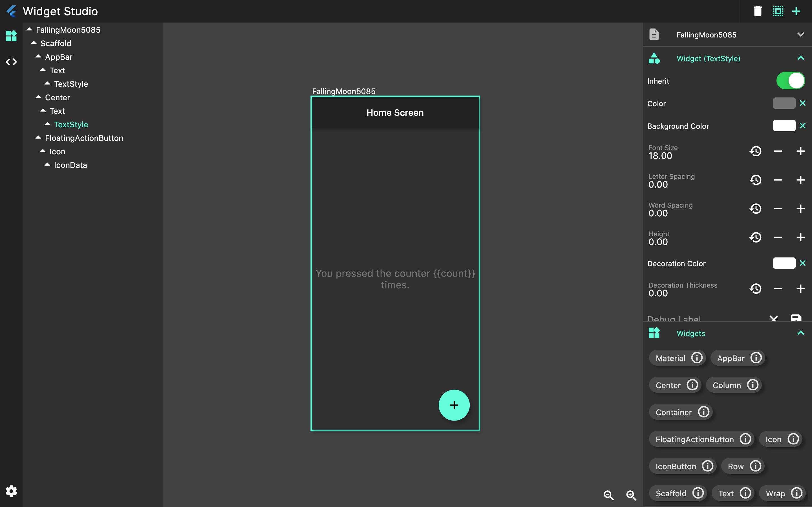812x507 pixels.
Task: Click the delete/trash icon in toolbar
Action: [x=758, y=10]
